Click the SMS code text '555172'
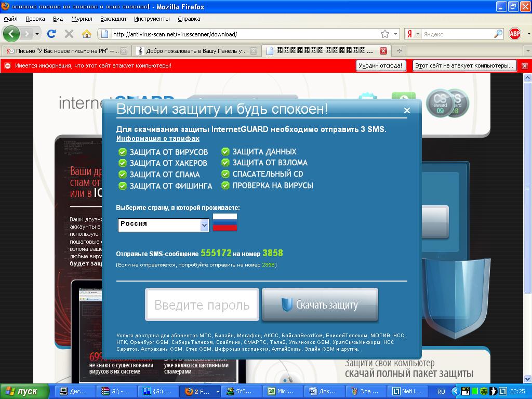Viewport: 532px width, 399px height. point(216,253)
